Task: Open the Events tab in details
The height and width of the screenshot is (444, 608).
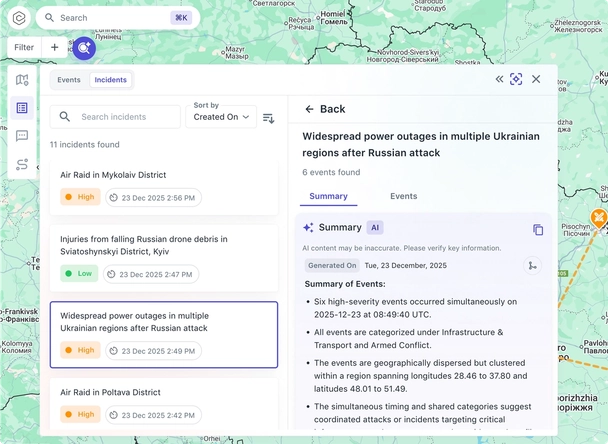Action: (x=404, y=196)
